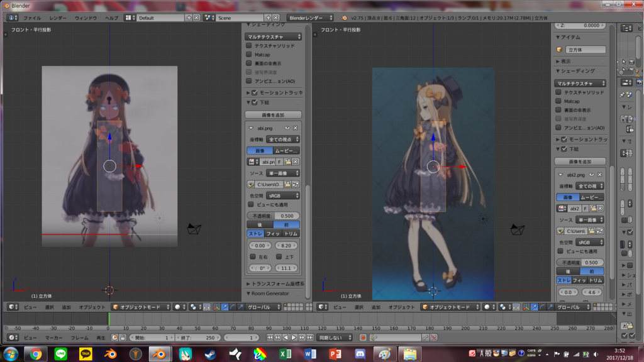Remove abi.png background image (X icon)
This screenshot has width=644, height=362.
click(x=296, y=128)
